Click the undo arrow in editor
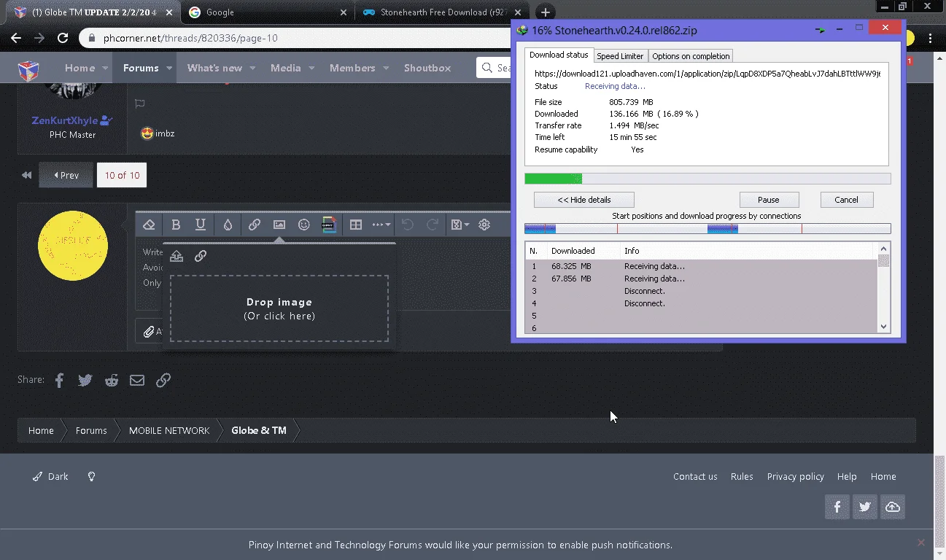Viewport: 946px width, 560px height. coord(408,225)
